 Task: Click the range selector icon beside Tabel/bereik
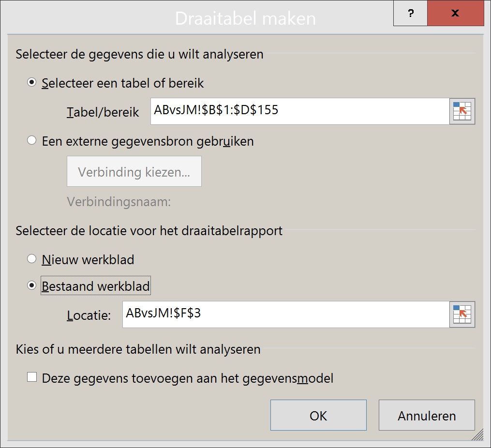[462, 111]
